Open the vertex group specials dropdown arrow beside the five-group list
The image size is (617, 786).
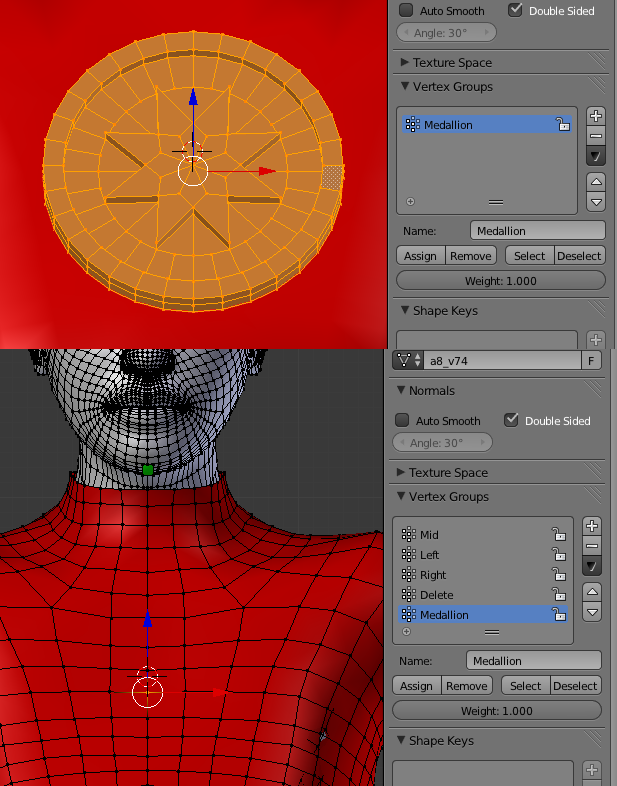click(592, 566)
